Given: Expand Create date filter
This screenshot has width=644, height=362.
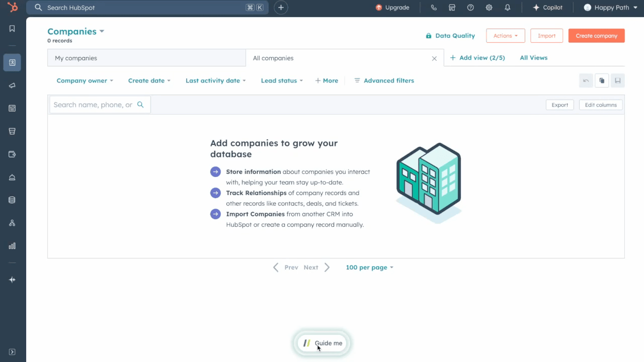Looking at the screenshot, I should 149,80.
